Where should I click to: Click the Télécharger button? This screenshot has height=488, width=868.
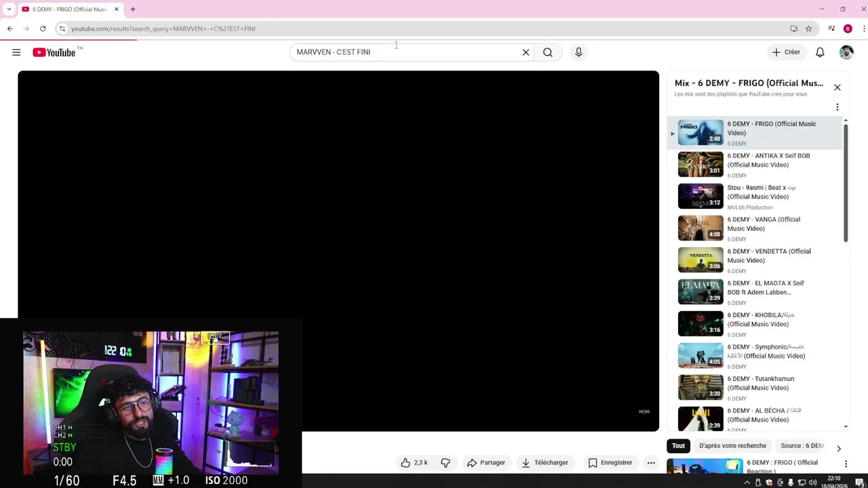coord(545,463)
